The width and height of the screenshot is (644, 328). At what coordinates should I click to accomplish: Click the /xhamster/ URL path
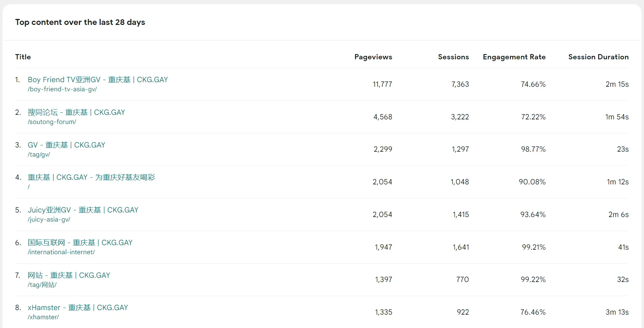click(x=43, y=317)
